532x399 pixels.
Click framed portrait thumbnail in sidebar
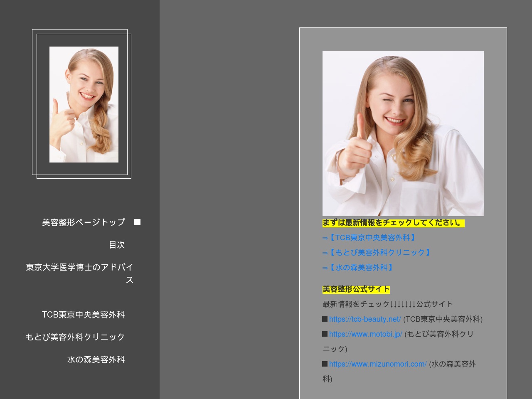(84, 104)
